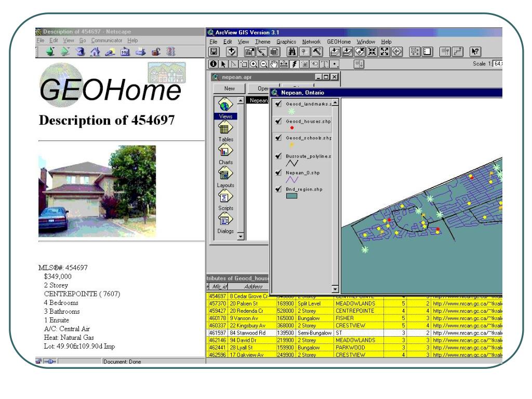Screen dimensions: 532x399
Task: Select the magnifier Zoom In tool
Action: (x=254, y=64)
